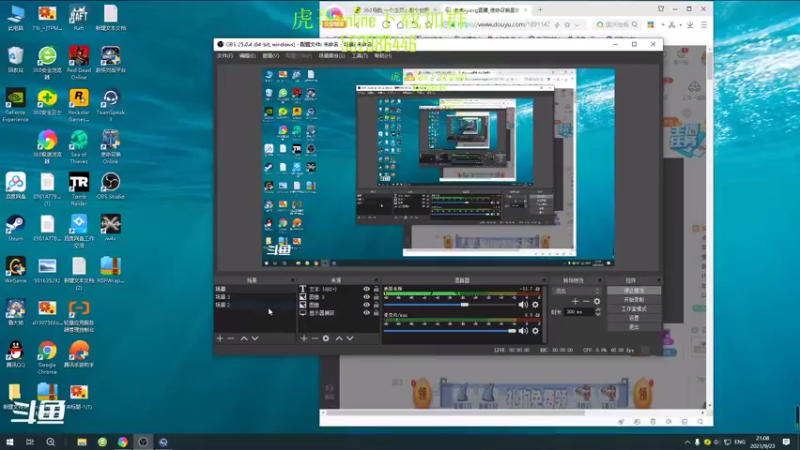Open the 文件(F) menu in OBS
Viewport: 800px width, 450px height.
224,56
